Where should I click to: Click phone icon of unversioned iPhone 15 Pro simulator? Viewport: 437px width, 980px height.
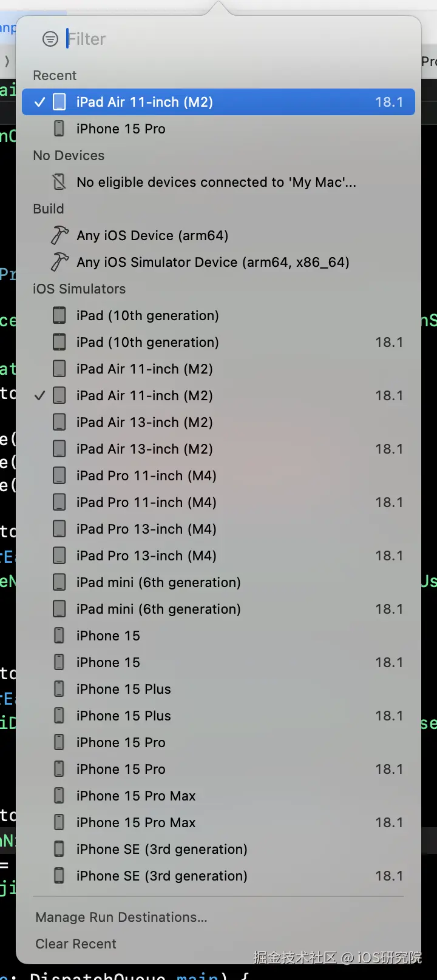[59, 742]
